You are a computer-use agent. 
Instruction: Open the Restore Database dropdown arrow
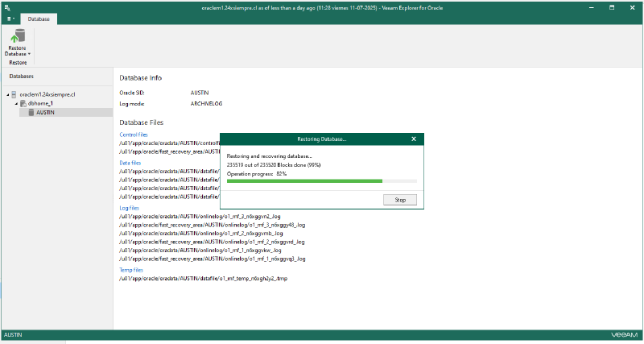(30, 54)
